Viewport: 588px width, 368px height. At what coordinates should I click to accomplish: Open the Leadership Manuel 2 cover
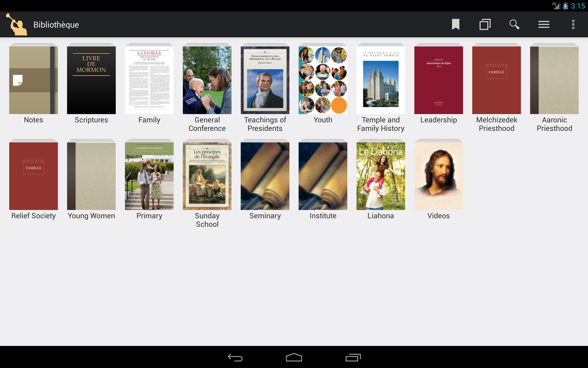438,80
